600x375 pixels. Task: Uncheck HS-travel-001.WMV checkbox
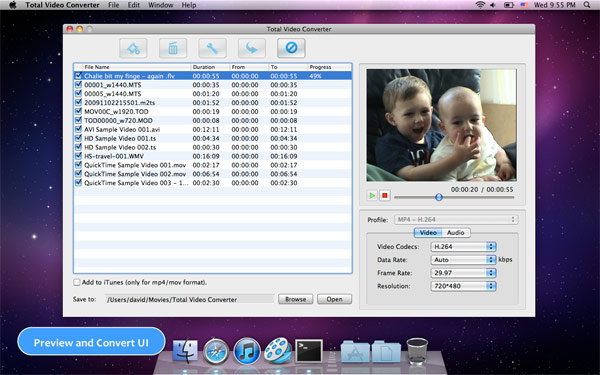tap(78, 156)
